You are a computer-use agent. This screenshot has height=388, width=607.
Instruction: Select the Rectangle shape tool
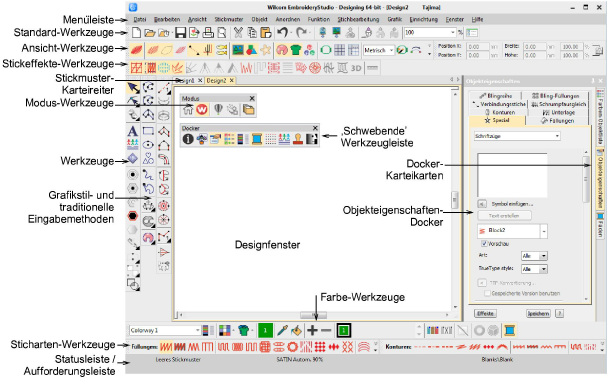pyautogui.click(x=148, y=131)
